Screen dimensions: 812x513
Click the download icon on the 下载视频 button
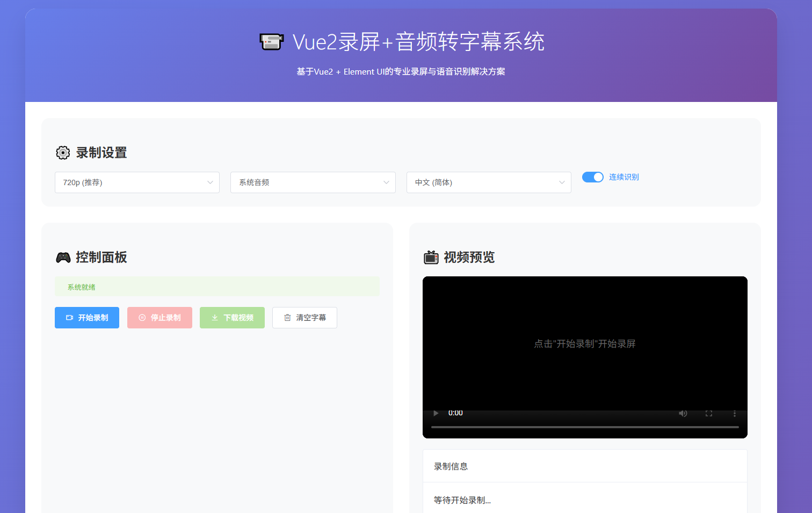coord(214,318)
